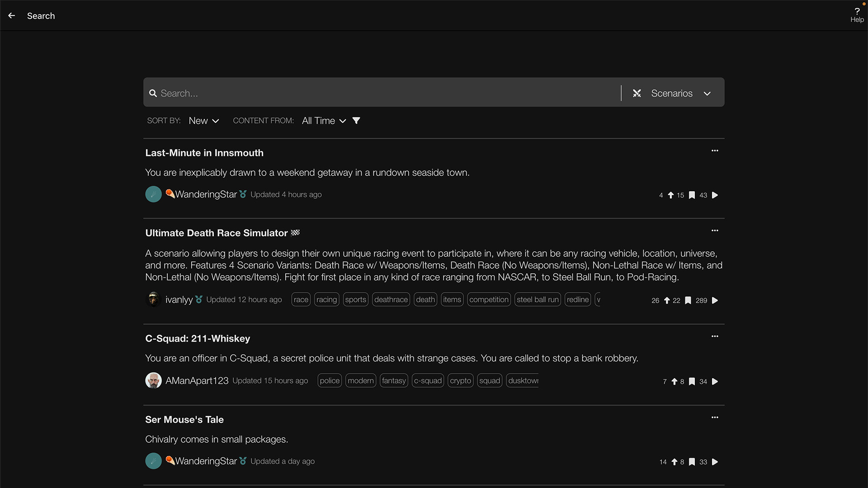Click the crossed-swords Scenarios icon in the search bar
Viewport: 868px width, 488px height.
(x=637, y=93)
